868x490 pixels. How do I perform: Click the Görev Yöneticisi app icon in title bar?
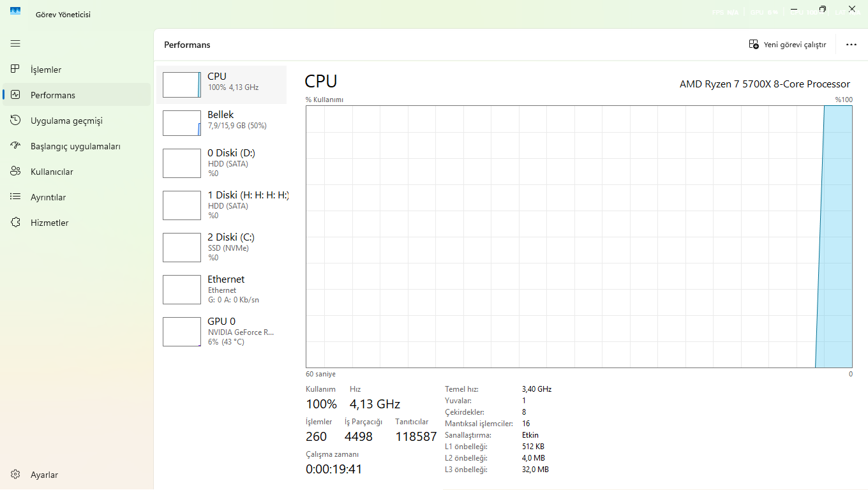point(15,11)
